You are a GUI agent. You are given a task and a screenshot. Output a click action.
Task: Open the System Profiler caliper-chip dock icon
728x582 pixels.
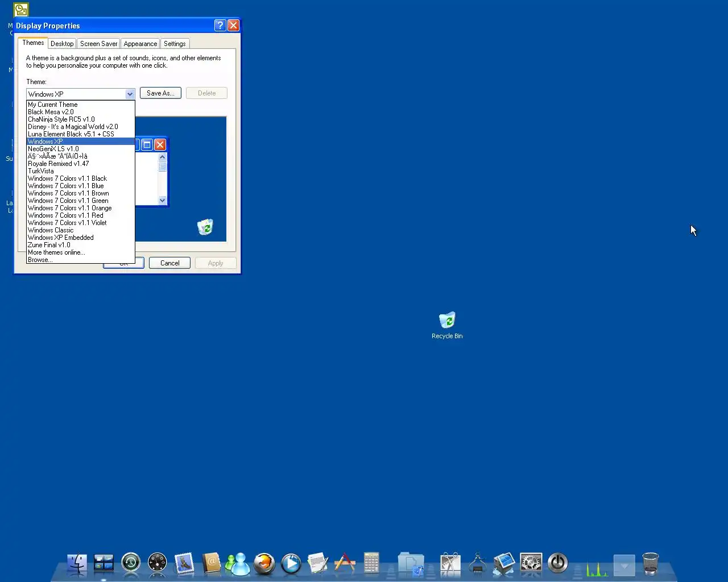[x=477, y=563]
